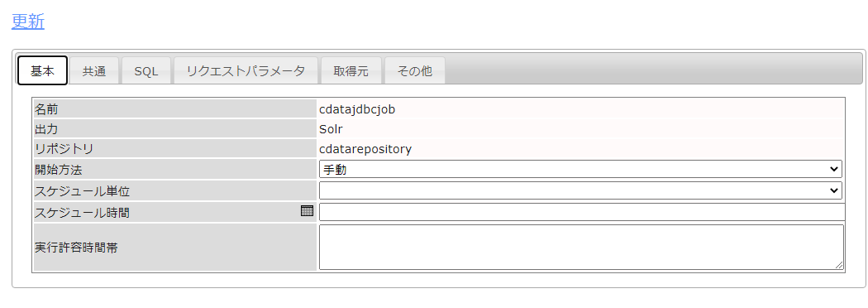Focus the スケジュール時間 text field

[582, 212]
